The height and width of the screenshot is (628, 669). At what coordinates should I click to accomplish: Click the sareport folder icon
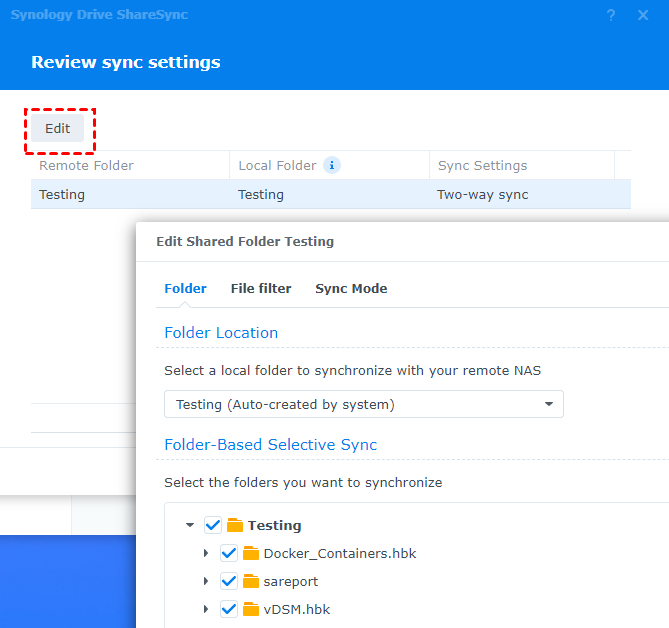click(x=251, y=581)
